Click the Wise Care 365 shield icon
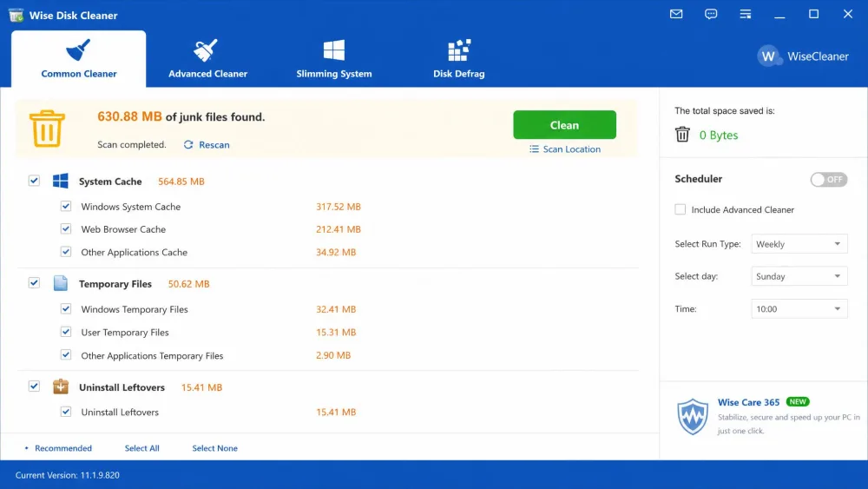The width and height of the screenshot is (868, 489). point(693,416)
